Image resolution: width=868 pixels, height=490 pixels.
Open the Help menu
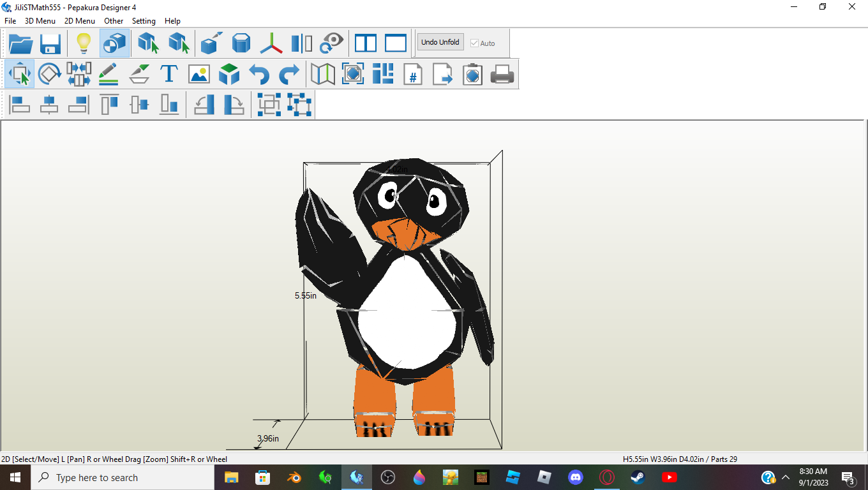[172, 21]
